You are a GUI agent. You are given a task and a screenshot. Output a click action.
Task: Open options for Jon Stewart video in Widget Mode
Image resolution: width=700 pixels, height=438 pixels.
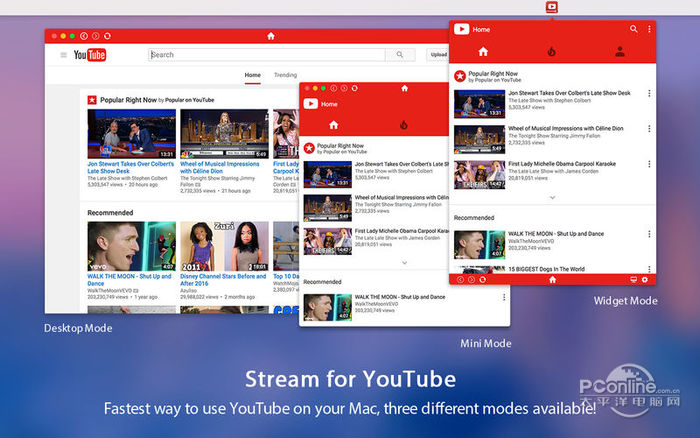649,93
